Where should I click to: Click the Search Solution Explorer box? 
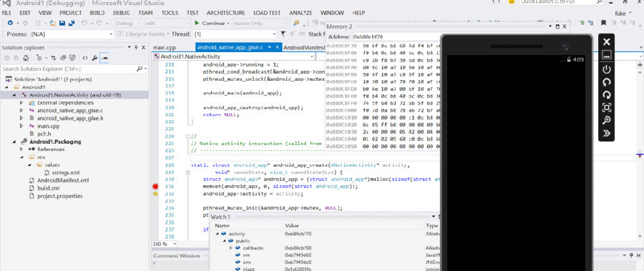click(x=69, y=69)
